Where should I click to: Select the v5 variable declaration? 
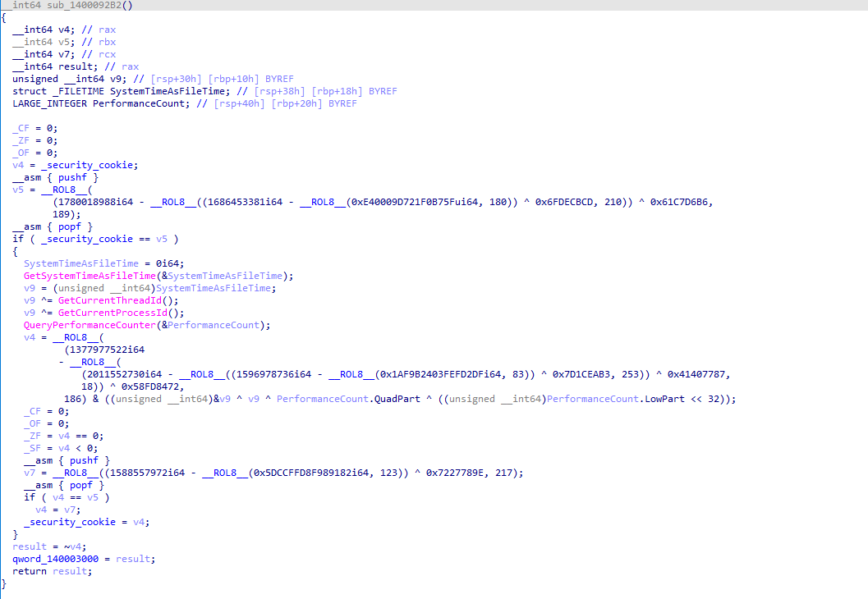44,42
